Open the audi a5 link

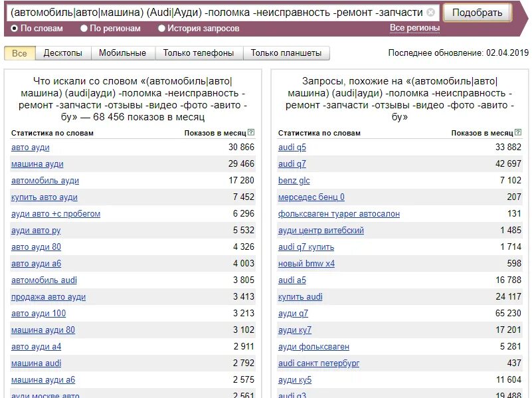[x=292, y=280]
